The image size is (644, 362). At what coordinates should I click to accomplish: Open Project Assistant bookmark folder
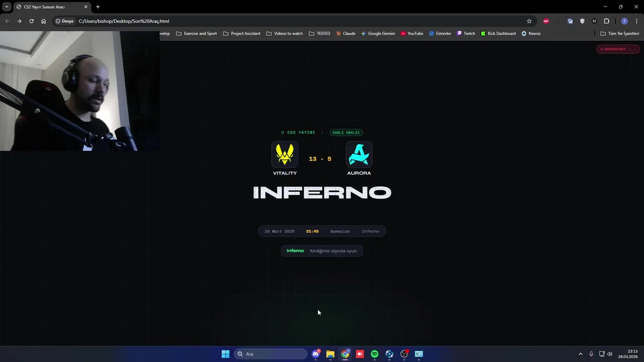pos(242,34)
